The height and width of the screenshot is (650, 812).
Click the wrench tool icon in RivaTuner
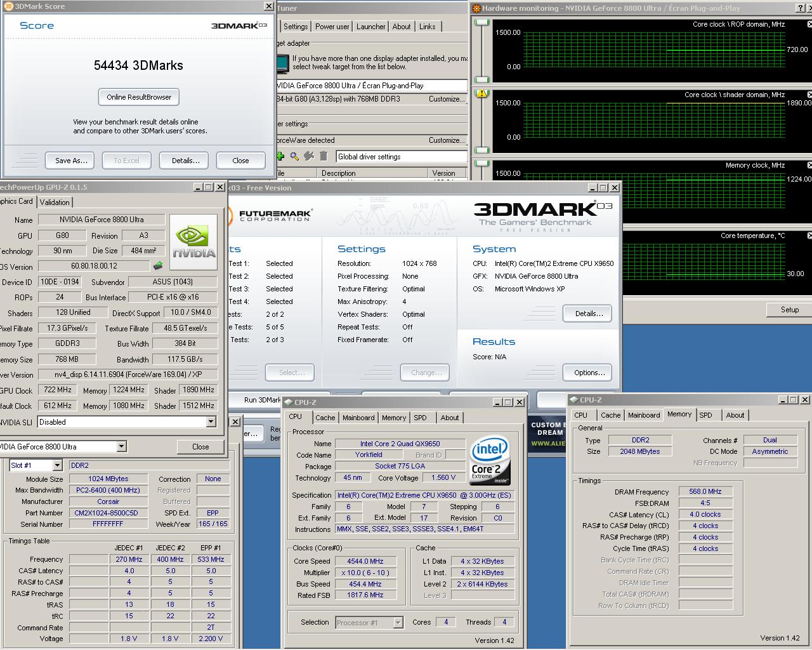pyautogui.click(x=309, y=156)
